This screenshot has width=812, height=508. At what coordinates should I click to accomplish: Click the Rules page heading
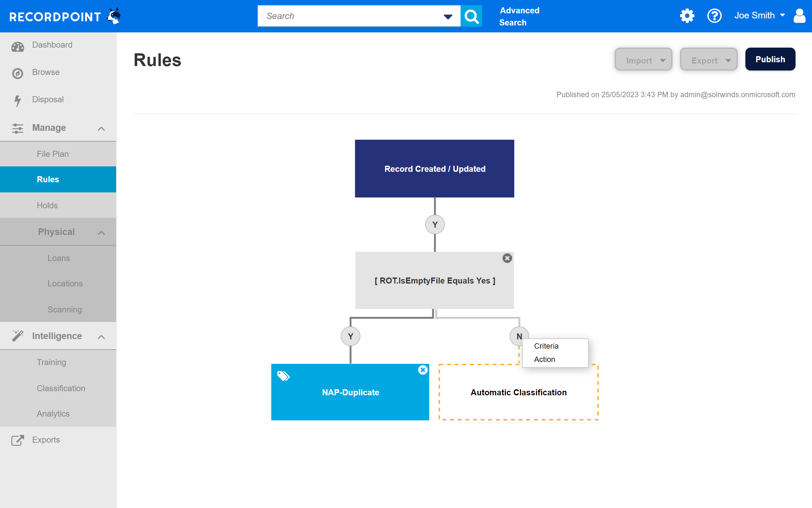point(157,60)
